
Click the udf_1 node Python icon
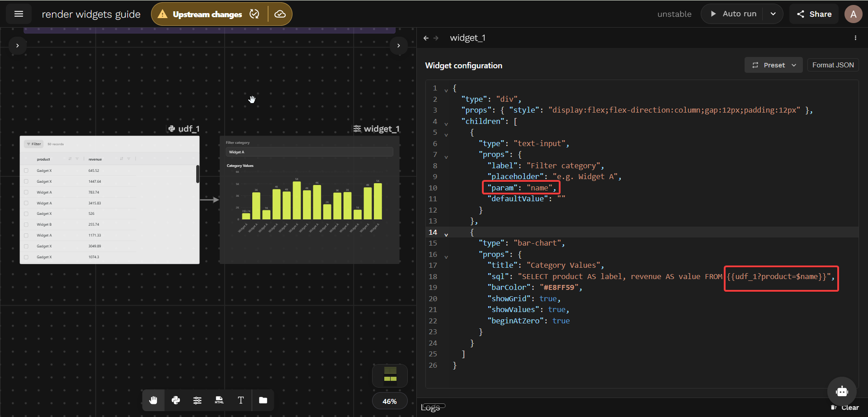coord(172,129)
